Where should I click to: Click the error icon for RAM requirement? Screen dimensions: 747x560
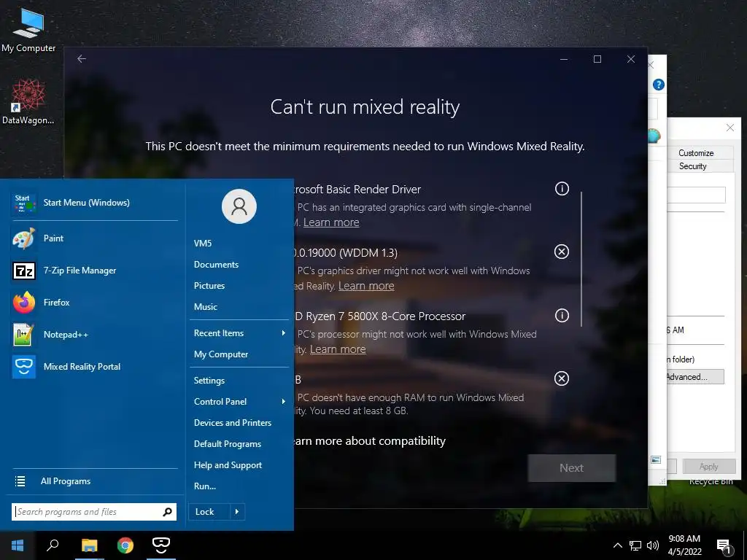(562, 378)
